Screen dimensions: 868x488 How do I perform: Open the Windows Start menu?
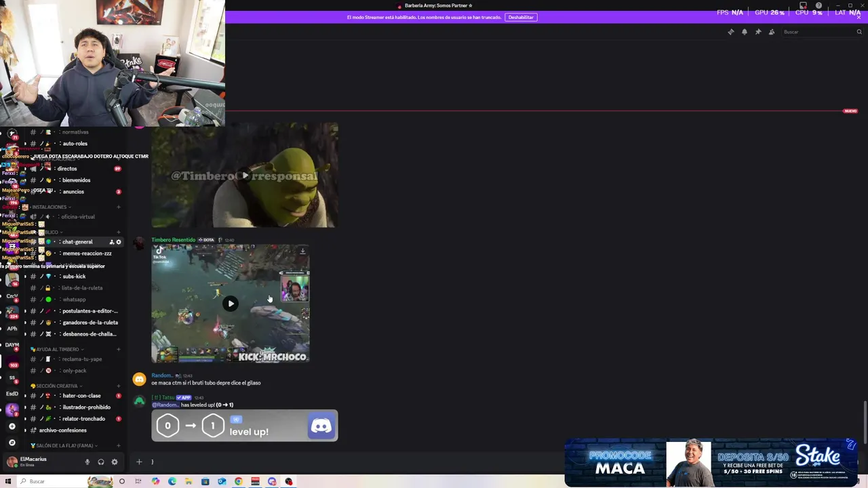(8, 481)
